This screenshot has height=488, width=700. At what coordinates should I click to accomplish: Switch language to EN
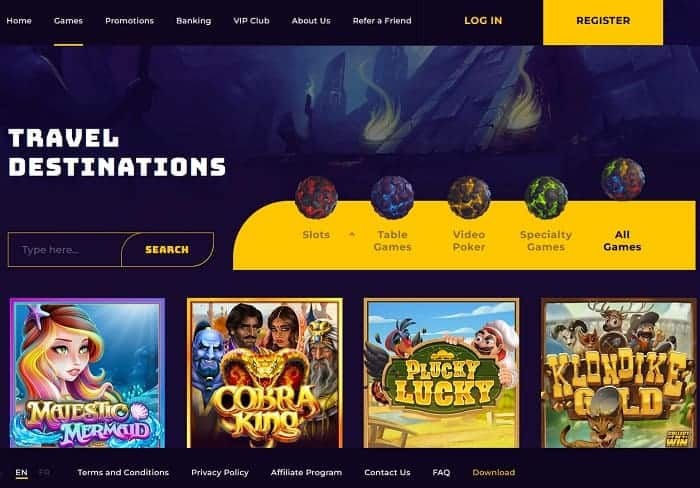coord(21,472)
